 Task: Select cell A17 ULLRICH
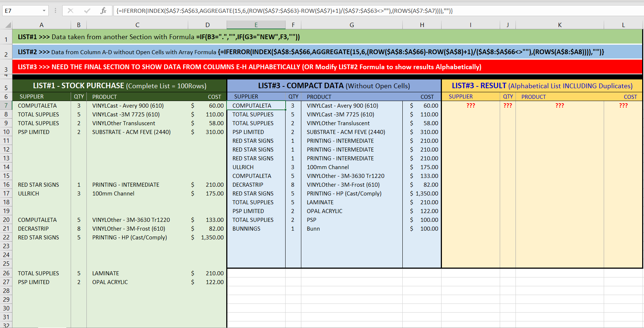[42, 193]
